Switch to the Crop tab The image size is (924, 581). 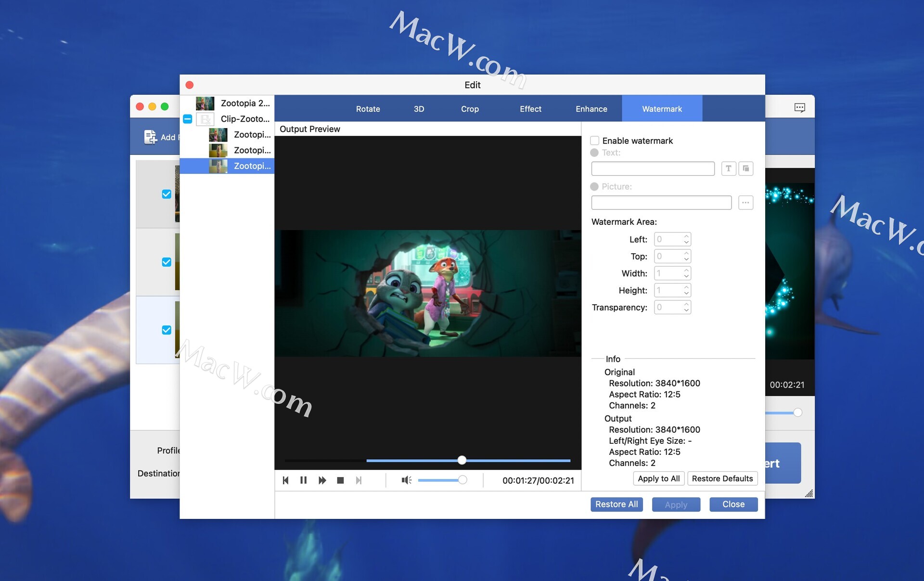pyautogui.click(x=469, y=109)
